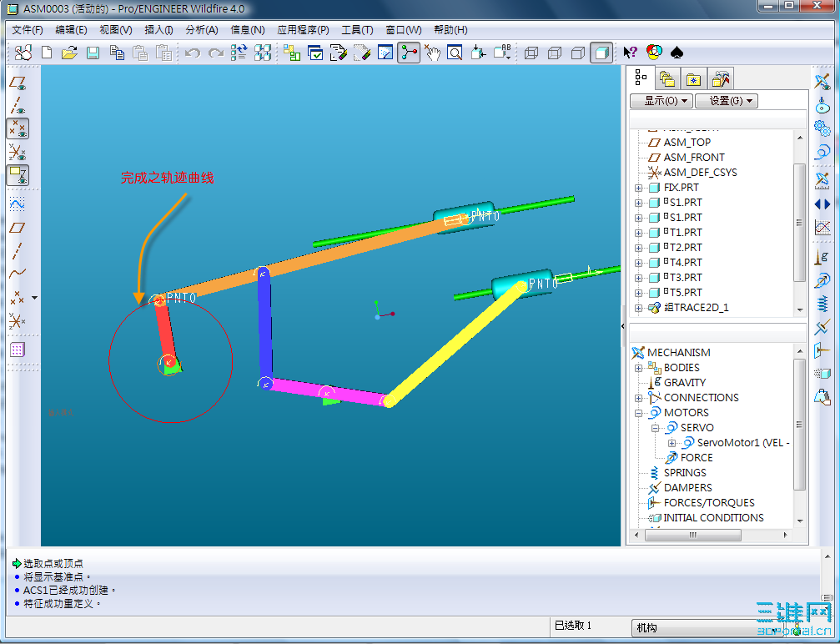Switch to the Folder Browser tab

tap(667, 79)
